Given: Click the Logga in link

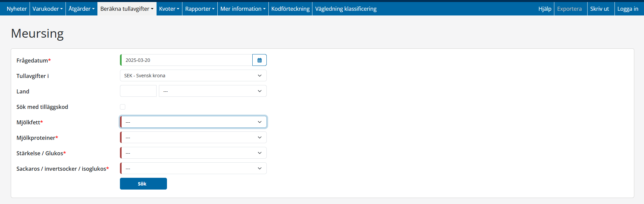Looking at the screenshot, I should click(628, 9).
